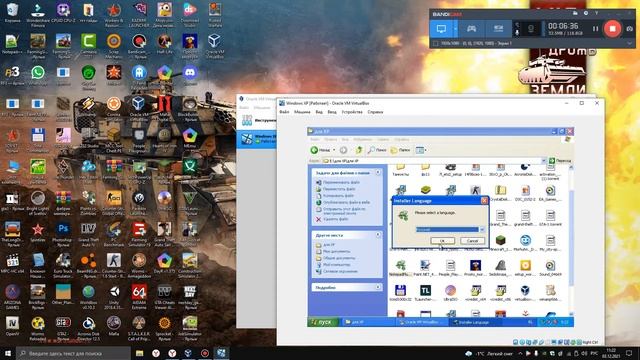640x360 pixels.
Task: Click the Windows taskbar search field
Action: pyautogui.click(x=73, y=353)
